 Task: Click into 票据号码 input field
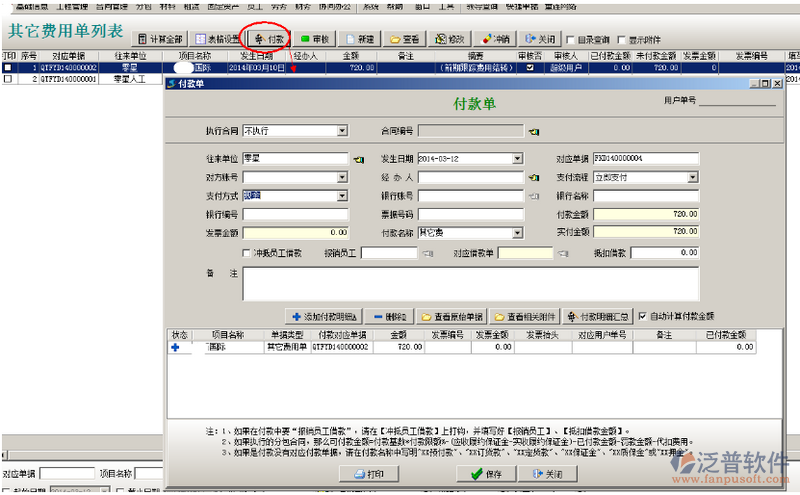coord(471,215)
